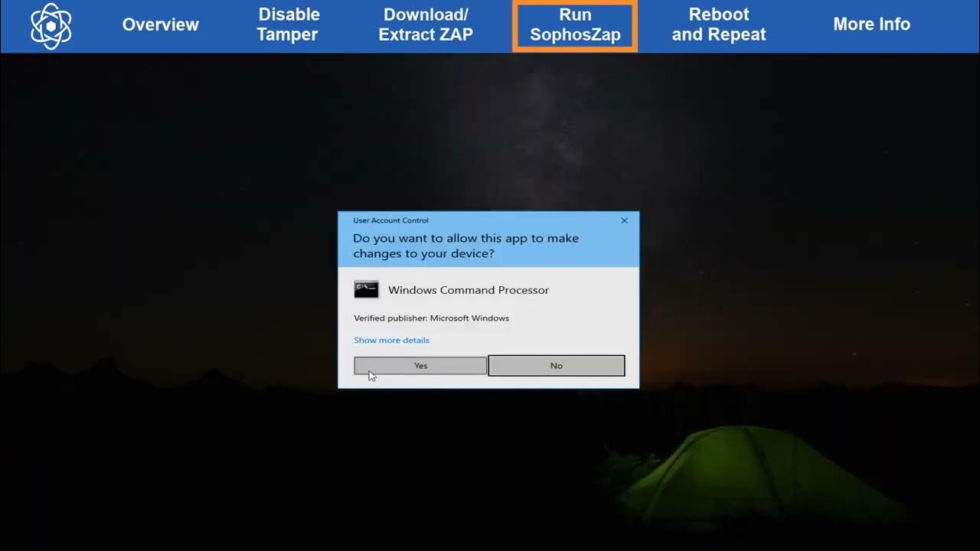
Task: Click the atom logo icon in the top bar
Action: [51, 25]
